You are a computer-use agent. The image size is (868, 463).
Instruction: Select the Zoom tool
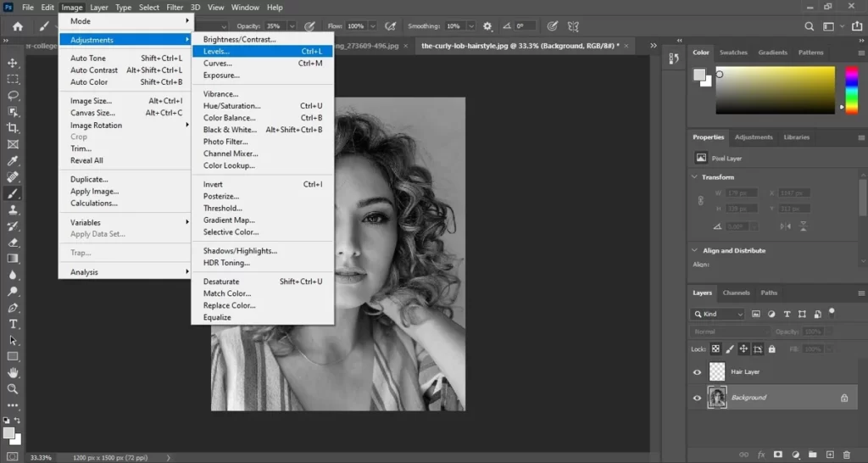tap(13, 389)
